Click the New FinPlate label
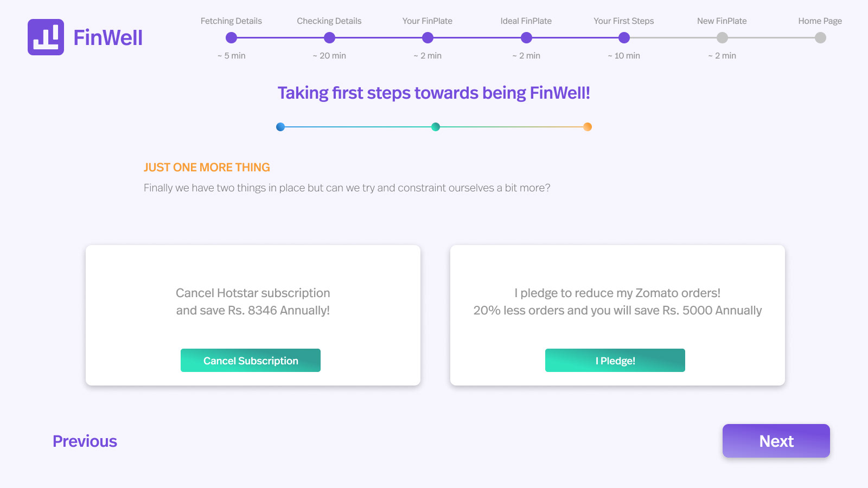The height and width of the screenshot is (488, 868). 722,21
